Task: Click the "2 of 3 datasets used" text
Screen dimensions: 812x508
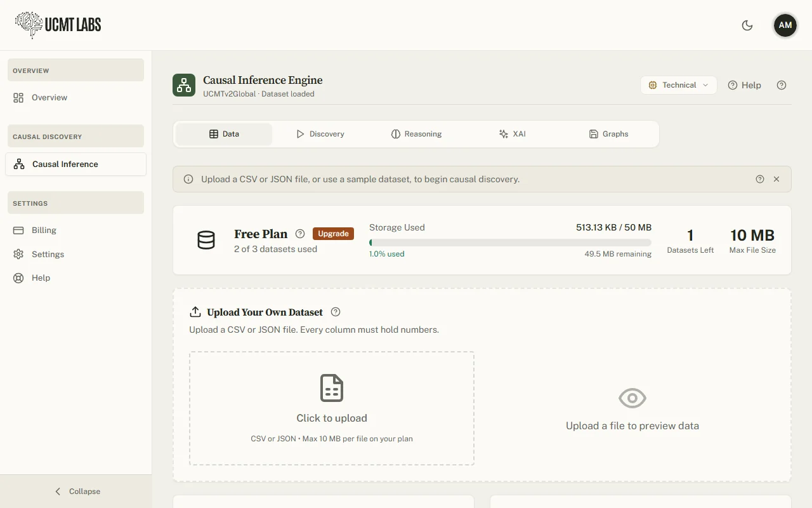Action: 275,249
